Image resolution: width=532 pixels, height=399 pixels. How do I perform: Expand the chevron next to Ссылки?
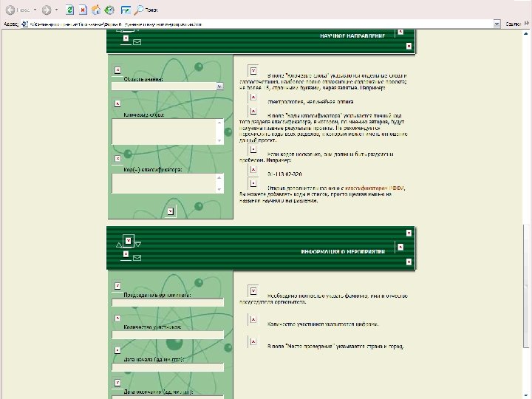coord(527,24)
